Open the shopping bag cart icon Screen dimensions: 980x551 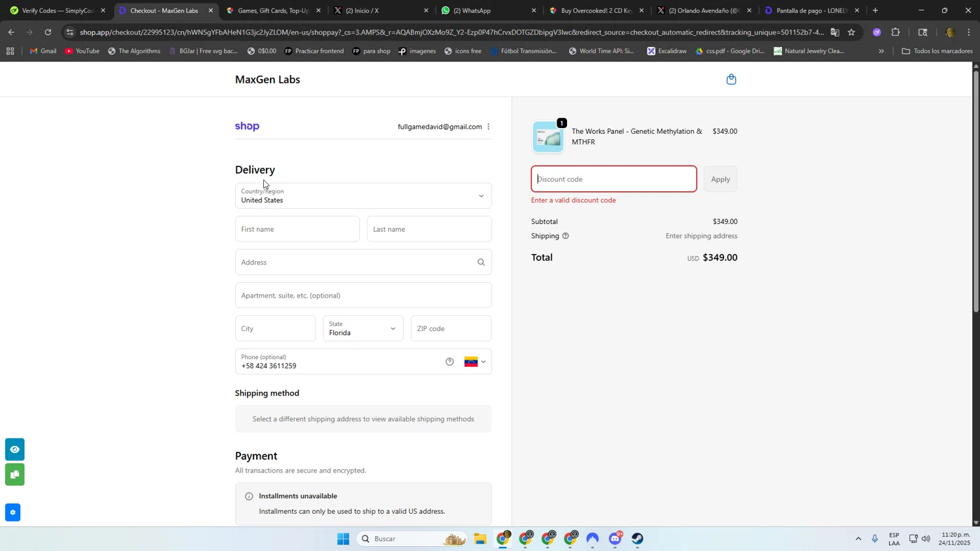pos(731,79)
